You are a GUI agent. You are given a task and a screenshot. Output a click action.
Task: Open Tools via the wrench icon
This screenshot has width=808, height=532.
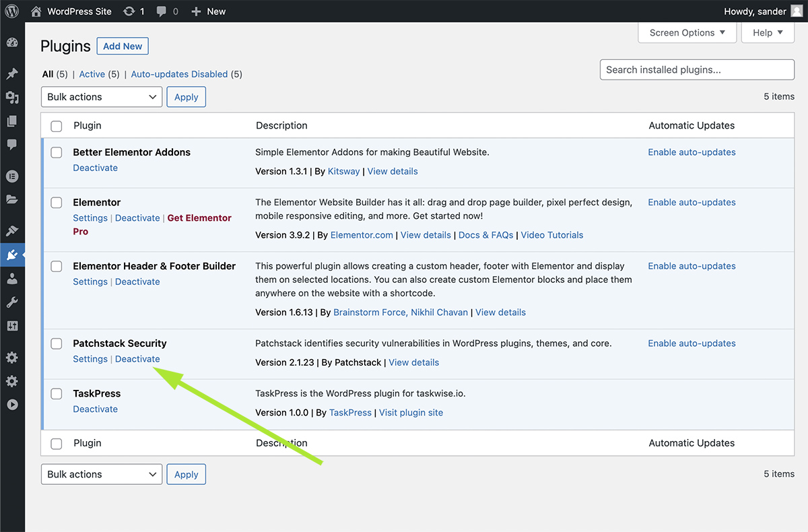click(12, 302)
